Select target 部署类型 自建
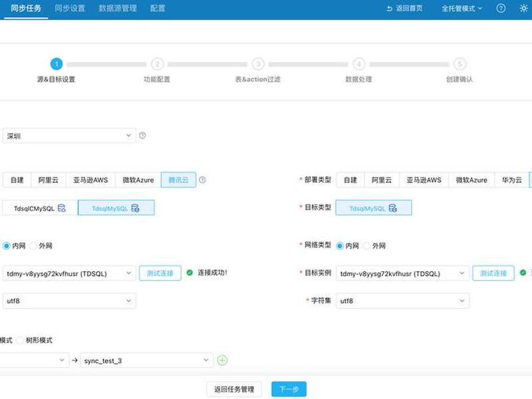The width and height of the screenshot is (532, 399). [x=350, y=180]
